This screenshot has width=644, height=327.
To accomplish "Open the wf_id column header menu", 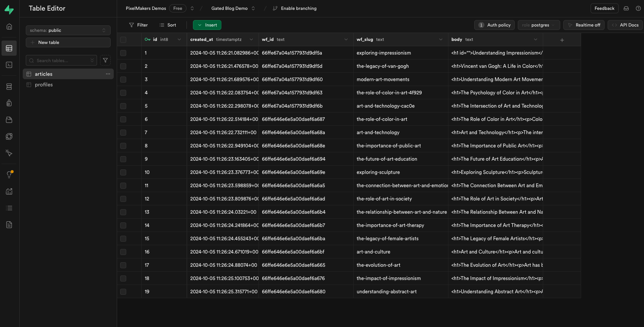I will (346, 39).
